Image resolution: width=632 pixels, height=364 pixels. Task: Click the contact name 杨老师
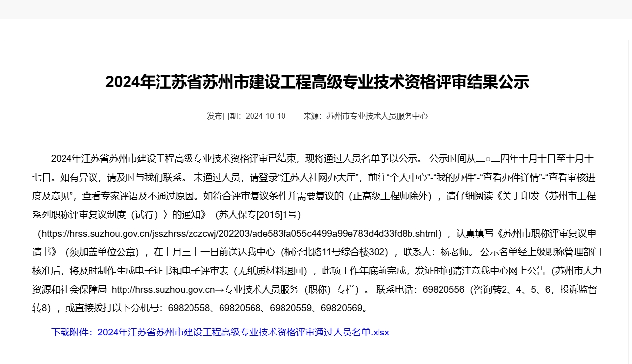[452, 252]
